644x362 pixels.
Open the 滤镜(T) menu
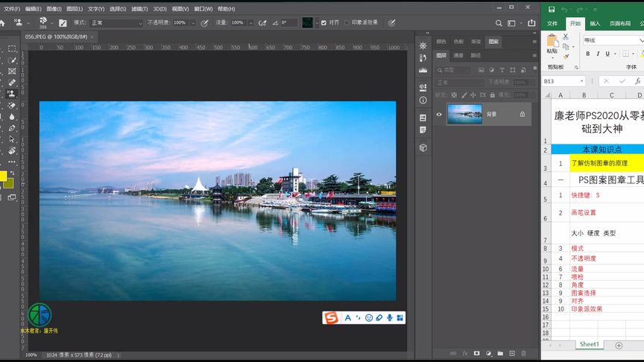point(139,9)
